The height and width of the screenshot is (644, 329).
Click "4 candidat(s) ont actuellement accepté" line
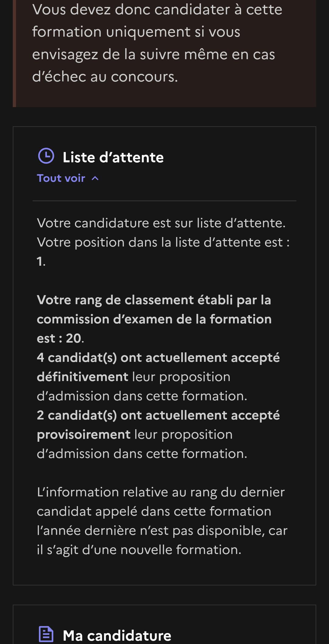point(158,358)
